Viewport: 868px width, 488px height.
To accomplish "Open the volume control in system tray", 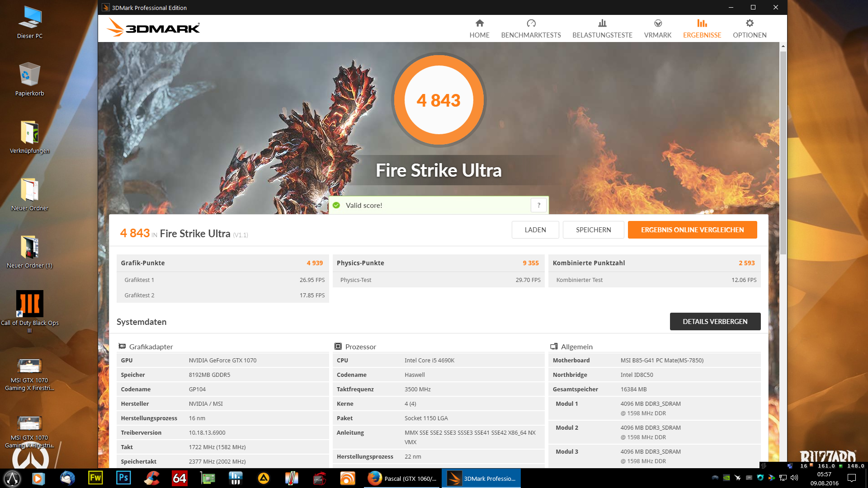I will coord(794,478).
